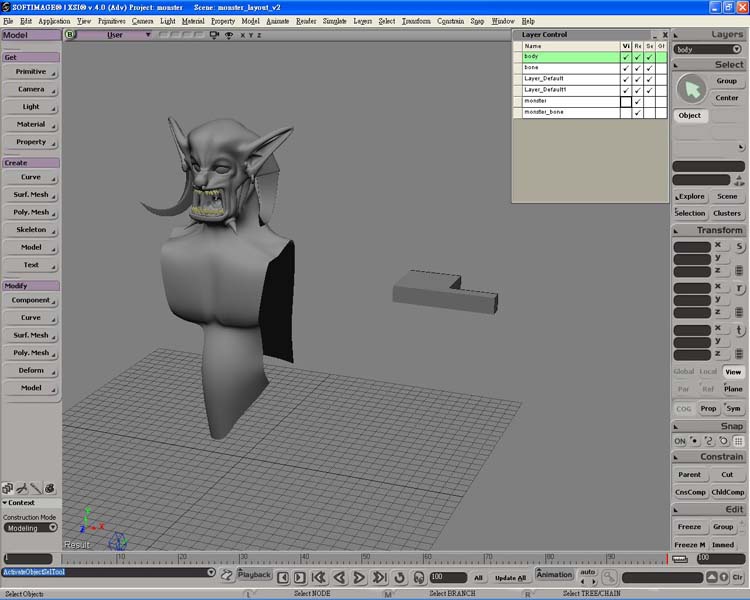Image resolution: width=750 pixels, height=600 pixels.
Task: Open Modeling construction mode dropdown
Action: (x=31, y=528)
